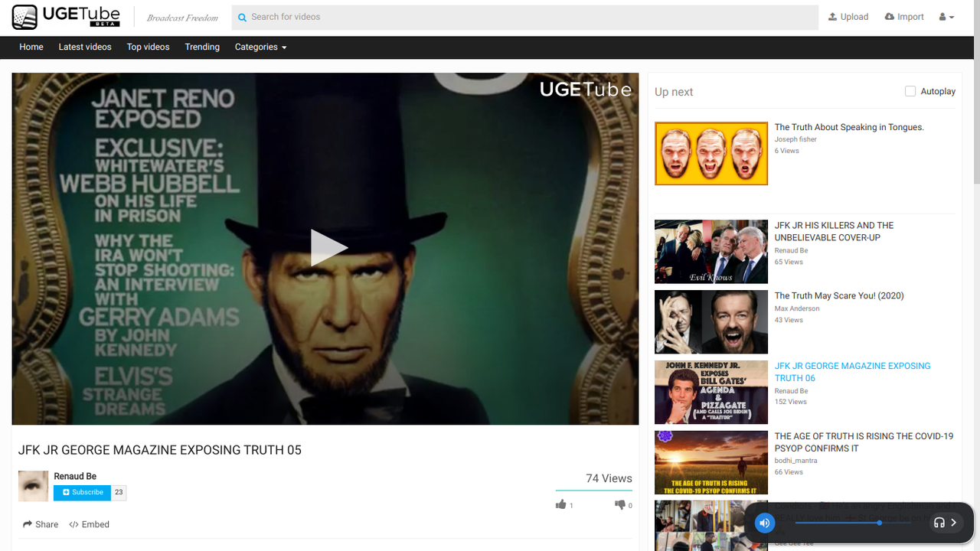The image size is (980, 551).
Task: Open the user account dropdown
Action: tap(946, 17)
